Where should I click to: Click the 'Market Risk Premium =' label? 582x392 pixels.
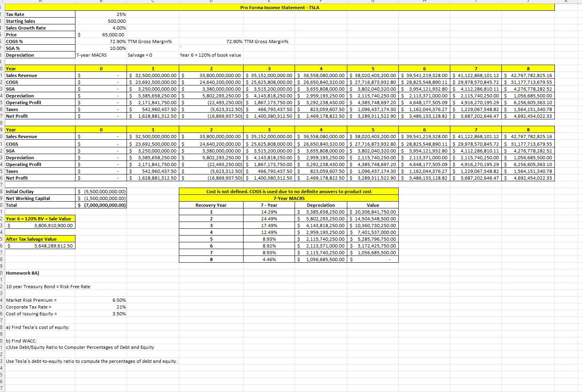pos(40,300)
